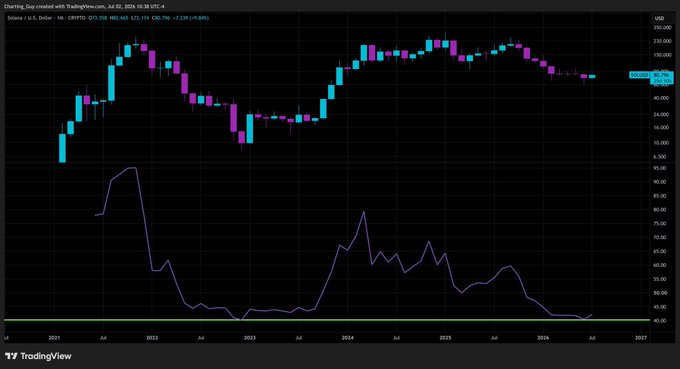Click the current price 80.796 label
680x369 pixels.
click(x=661, y=75)
